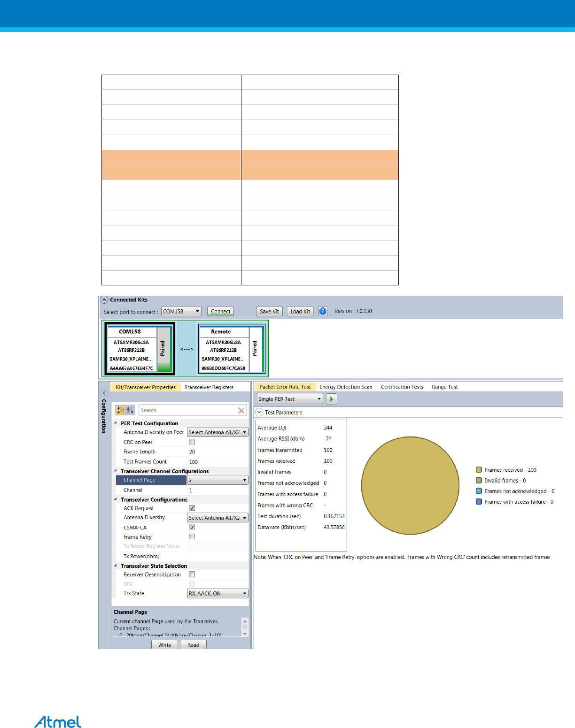
Task: Collapse PER Test Configuration group
Action: (x=116, y=423)
